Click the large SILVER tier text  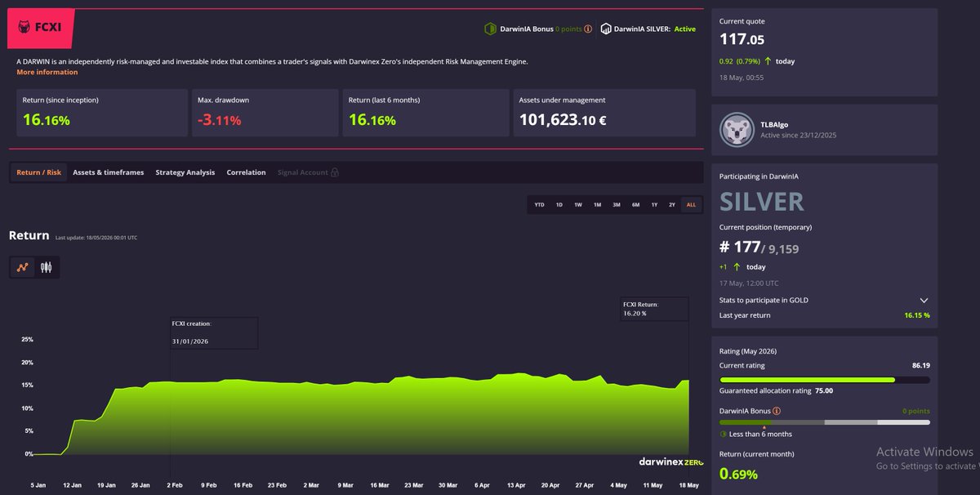pos(762,202)
